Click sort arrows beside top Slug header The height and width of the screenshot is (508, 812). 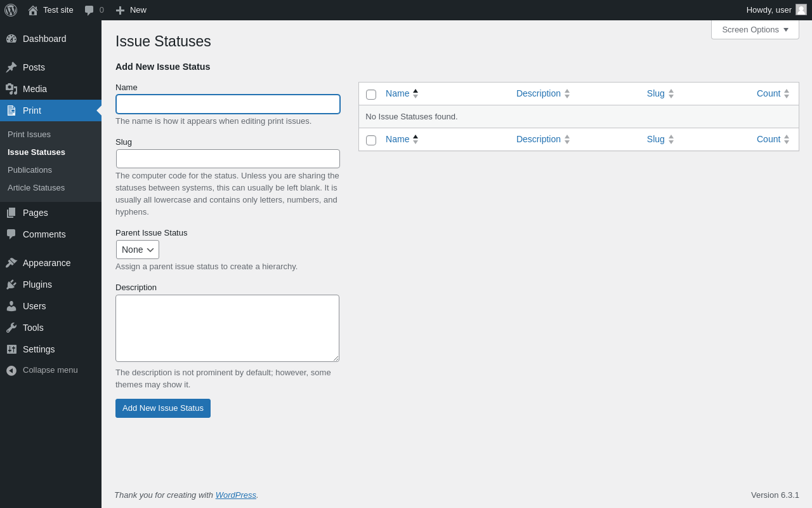click(671, 93)
